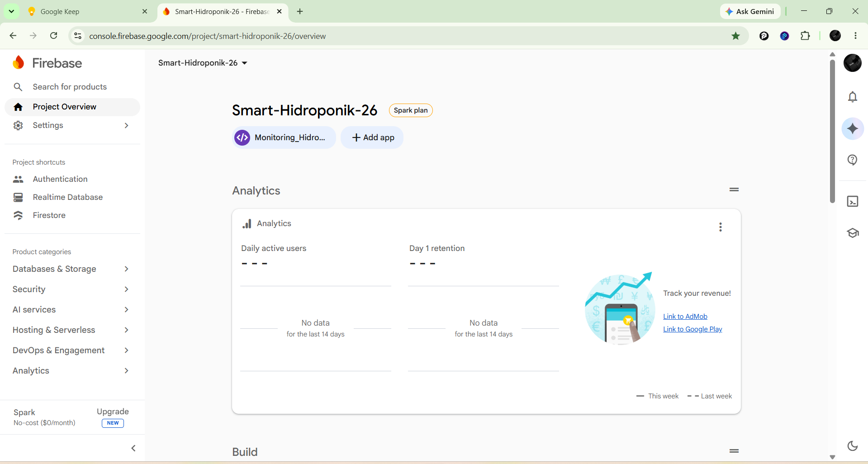The image size is (868, 464).
Task: Click scrollbar down arrow
Action: (832, 457)
